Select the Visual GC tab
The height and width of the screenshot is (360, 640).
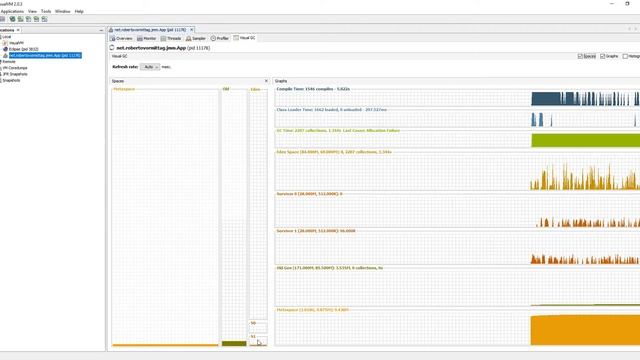(x=244, y=38)
